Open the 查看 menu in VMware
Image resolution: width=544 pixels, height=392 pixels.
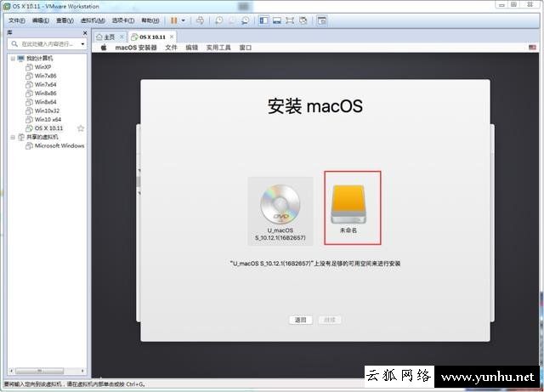[65, 20]
